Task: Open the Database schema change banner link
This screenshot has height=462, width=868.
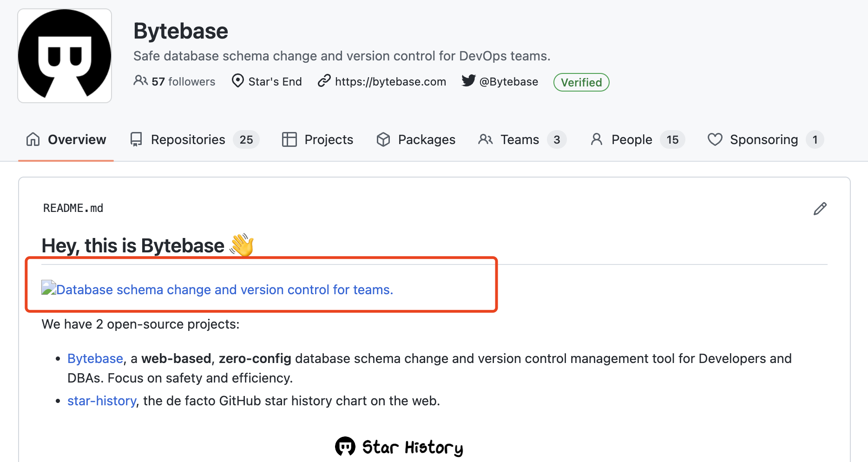Action: [225, 290]
